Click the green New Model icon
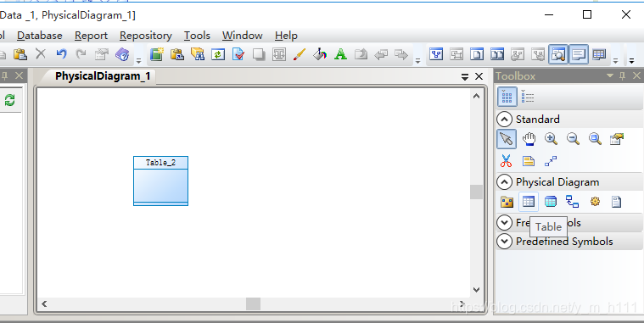The width and height of the screenshot is (644, 323). tap(156, 54)
